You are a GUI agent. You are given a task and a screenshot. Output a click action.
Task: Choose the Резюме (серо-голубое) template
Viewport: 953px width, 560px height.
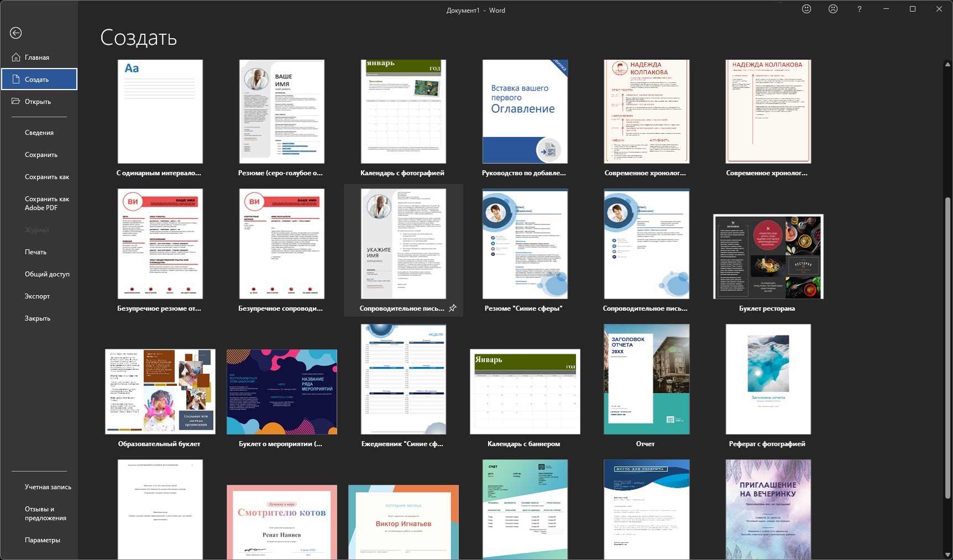[281, 112]
